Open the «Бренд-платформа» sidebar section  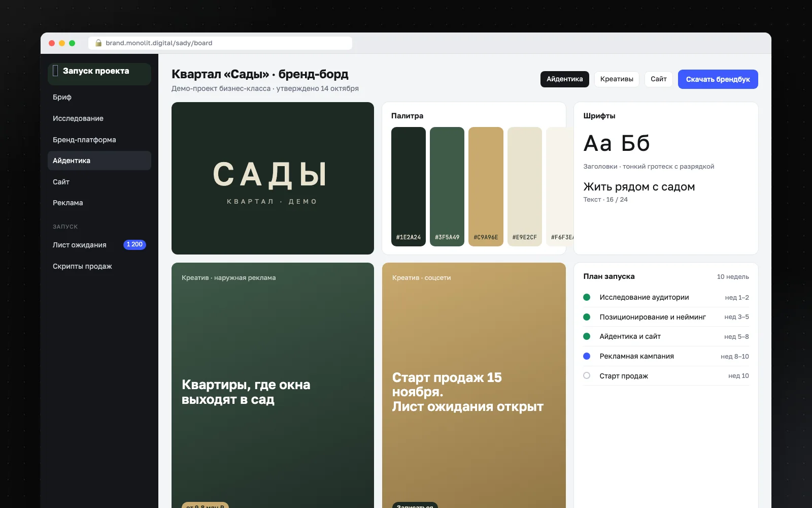coord(99,140)
